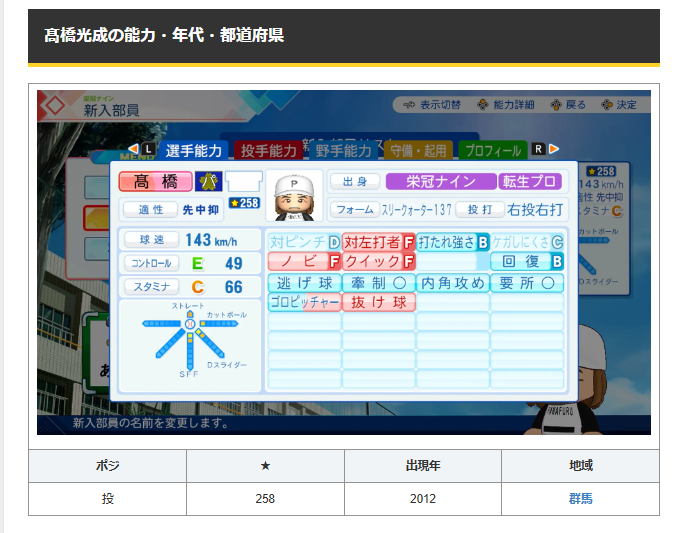Click the 能力詳細 control hint
Screen dimensions: 684x533
pyautogui.click(x=506, y=105)
